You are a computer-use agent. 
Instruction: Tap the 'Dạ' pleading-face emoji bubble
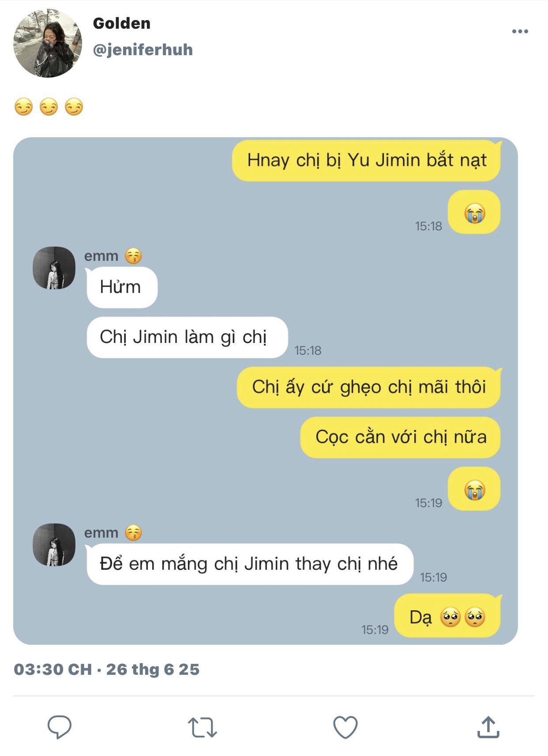[447, 617]
